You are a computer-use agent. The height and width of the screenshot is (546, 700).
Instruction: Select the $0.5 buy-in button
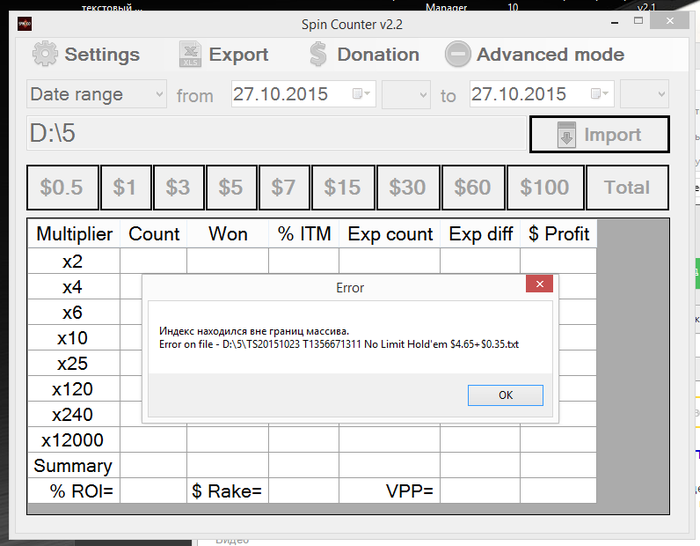click(x=62, y=188)
